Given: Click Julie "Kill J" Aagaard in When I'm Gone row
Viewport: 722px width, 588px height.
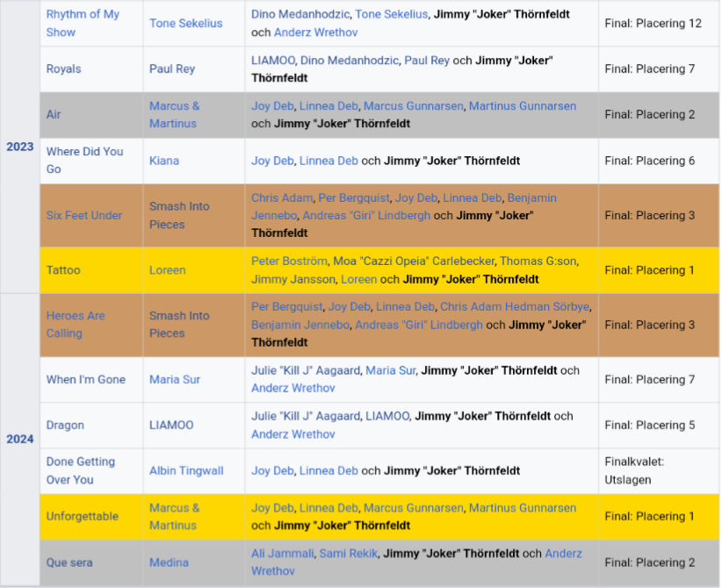Looking at the screenshot, I should [306, 370].
